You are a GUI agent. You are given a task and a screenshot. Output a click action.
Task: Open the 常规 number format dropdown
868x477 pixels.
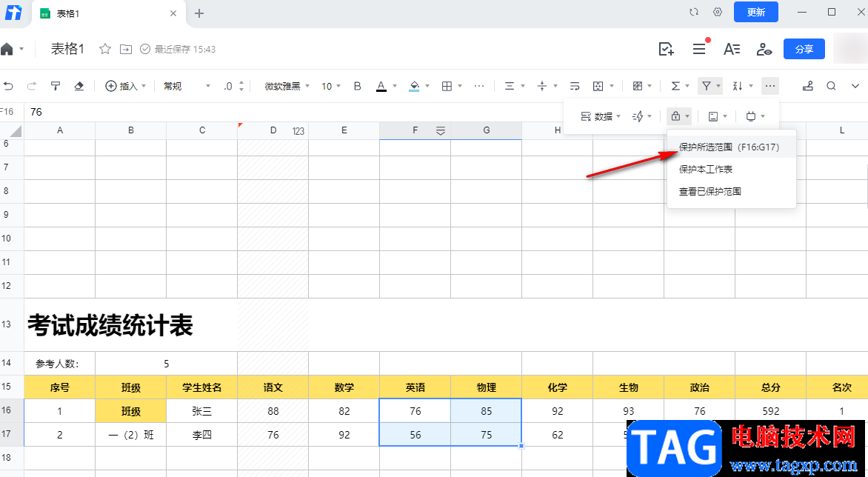(x=187, y=86)
